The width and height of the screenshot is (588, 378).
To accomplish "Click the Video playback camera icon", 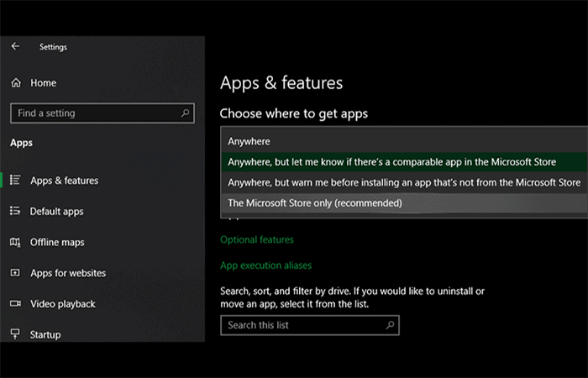I will tap(15, 303).
